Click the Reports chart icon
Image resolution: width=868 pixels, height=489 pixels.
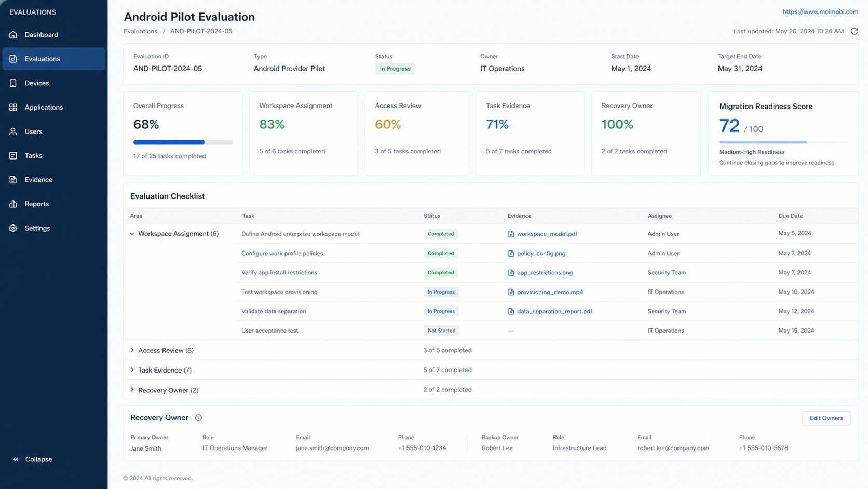pyautogui.click(x=13, y=204)
